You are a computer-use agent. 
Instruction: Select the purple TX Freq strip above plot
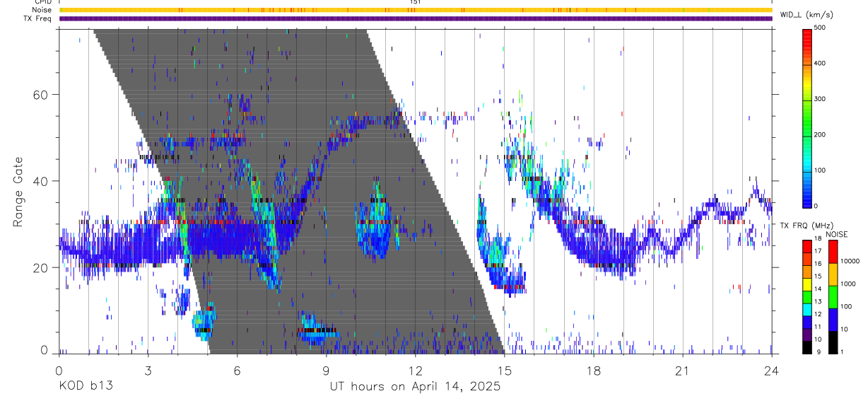coord(416,18)
